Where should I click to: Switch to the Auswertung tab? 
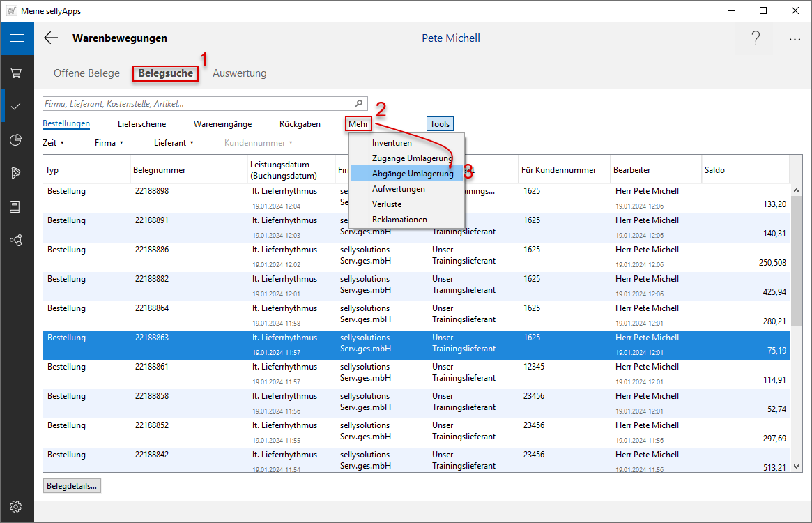pyautogui.click(x=239, y=73)
